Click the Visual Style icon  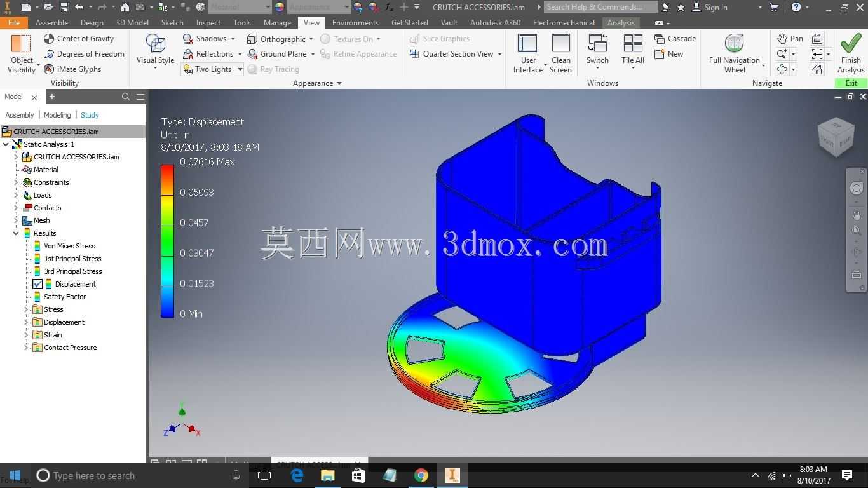click(155, 43)
